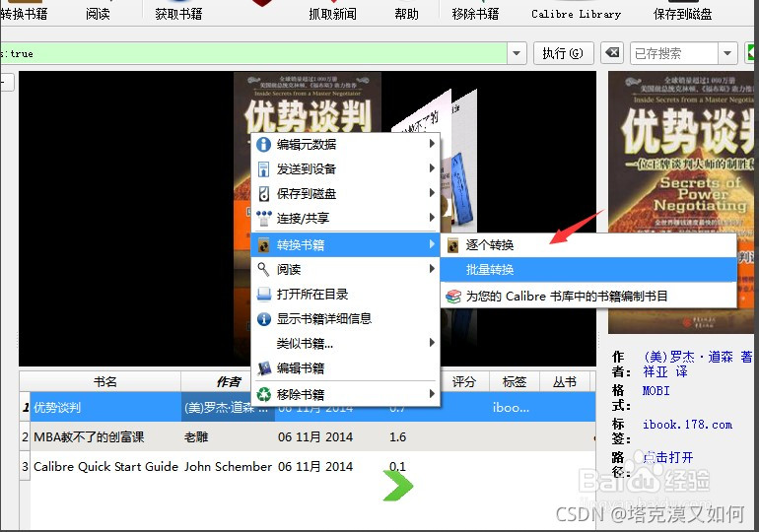Click the recycle icon for 移除书籍
The height and width of the screenshot is (532, 759).
click(x=264, y=395)
